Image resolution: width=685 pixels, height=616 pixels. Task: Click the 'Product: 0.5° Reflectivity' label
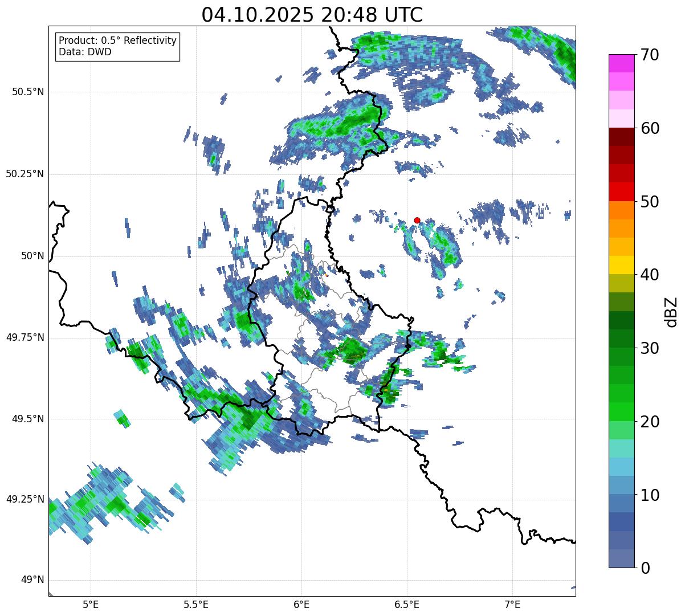pos(117,41)
